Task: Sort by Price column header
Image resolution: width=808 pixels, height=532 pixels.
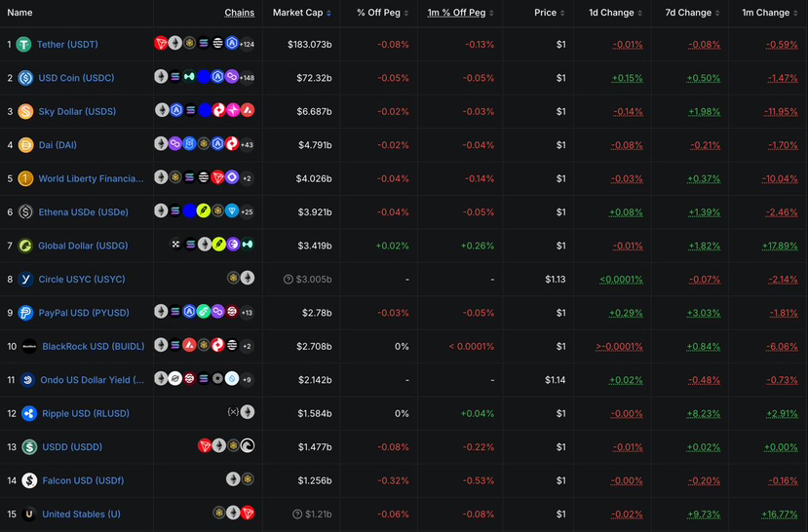Action: click(x=550, y=13)
